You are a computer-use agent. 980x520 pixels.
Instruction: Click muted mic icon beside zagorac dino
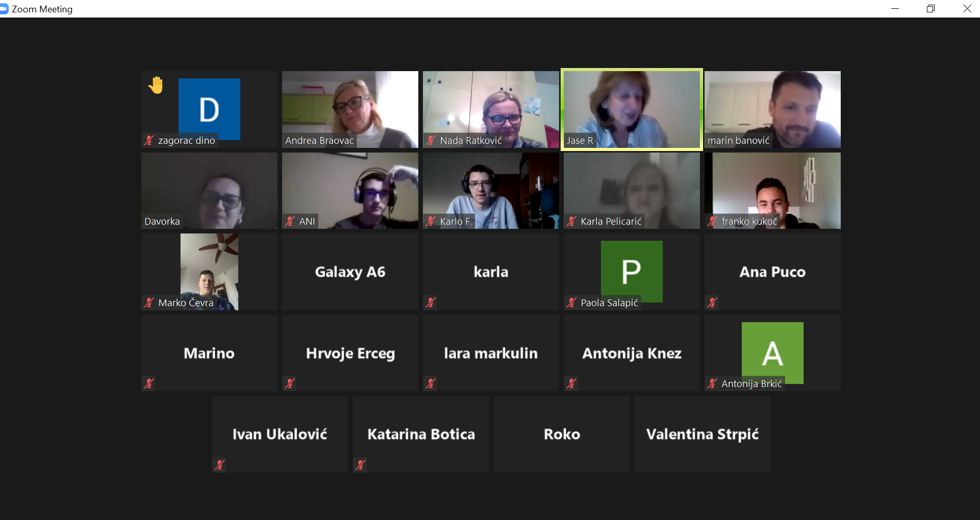(150, 140)
